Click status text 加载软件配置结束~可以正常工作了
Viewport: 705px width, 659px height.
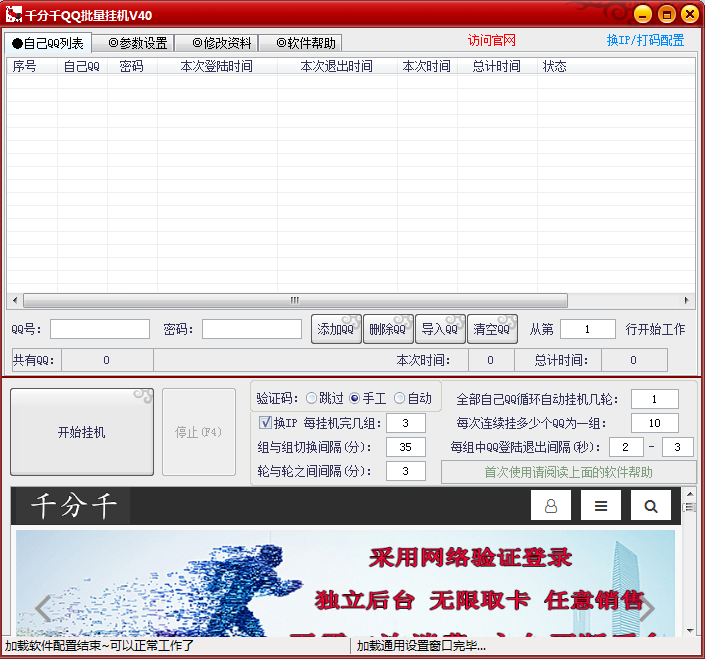(x=99, y=646)
